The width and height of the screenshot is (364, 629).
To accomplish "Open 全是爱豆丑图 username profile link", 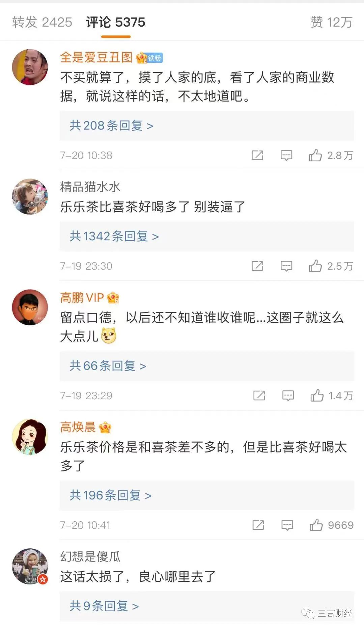I will pos(96,57).
